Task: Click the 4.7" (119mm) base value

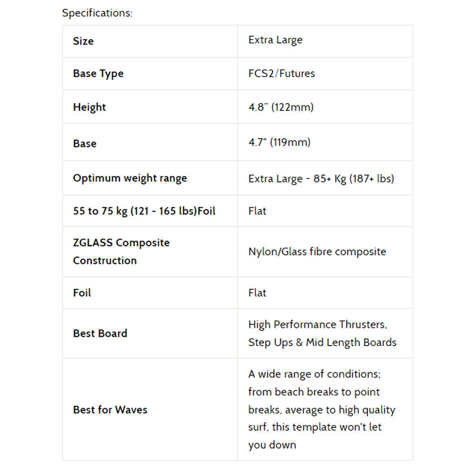Action: coord(279,142)
